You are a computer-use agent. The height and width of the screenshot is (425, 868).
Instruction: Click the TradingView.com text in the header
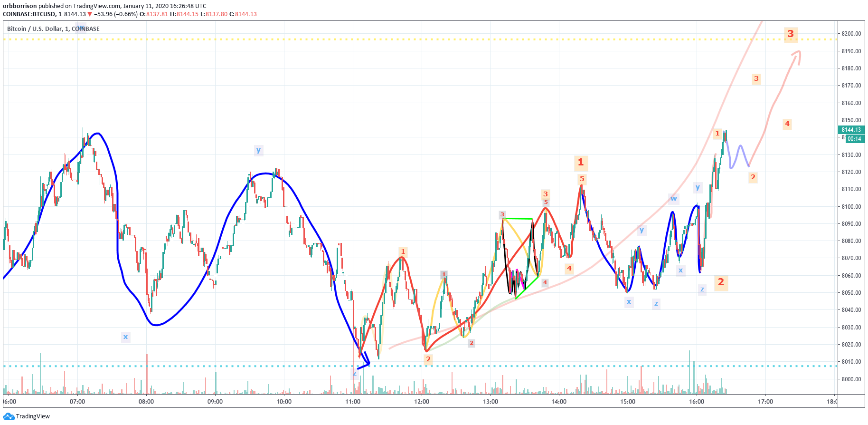[x=97, y=6]
